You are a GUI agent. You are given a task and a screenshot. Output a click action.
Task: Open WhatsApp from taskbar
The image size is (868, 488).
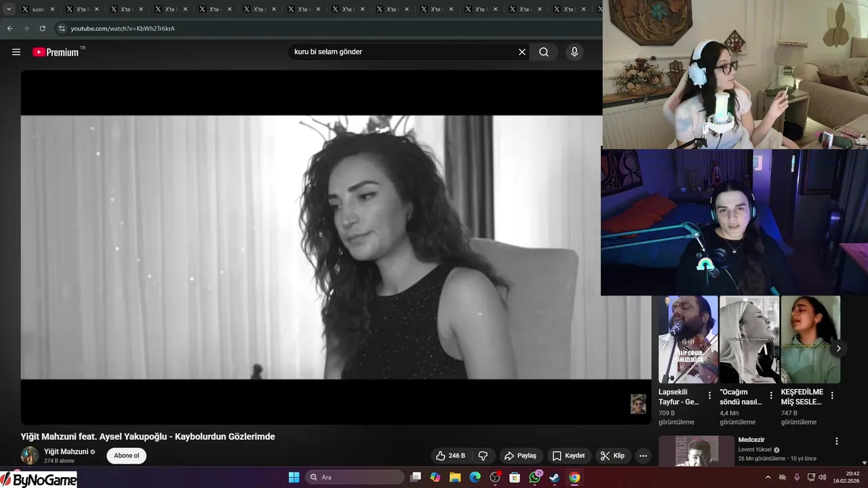[x=535, y=477]
